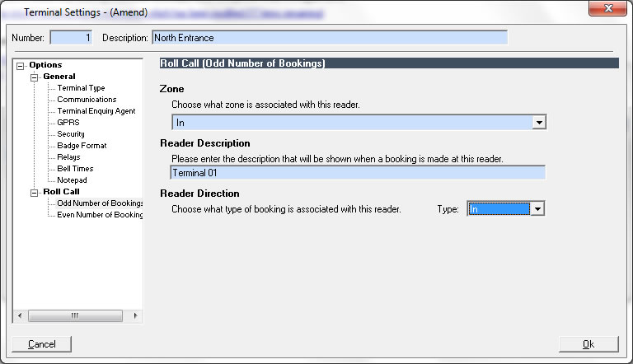633x364 pixels.
Task: Collapse the General tree branch
Action: click(35, 77)
